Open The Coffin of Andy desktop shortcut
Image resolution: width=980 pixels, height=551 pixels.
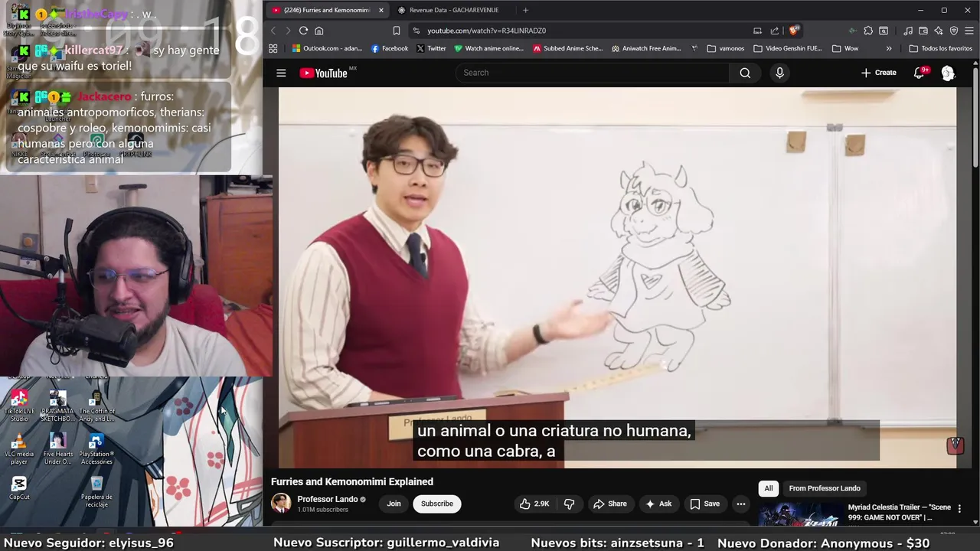[x=96, y=406]
